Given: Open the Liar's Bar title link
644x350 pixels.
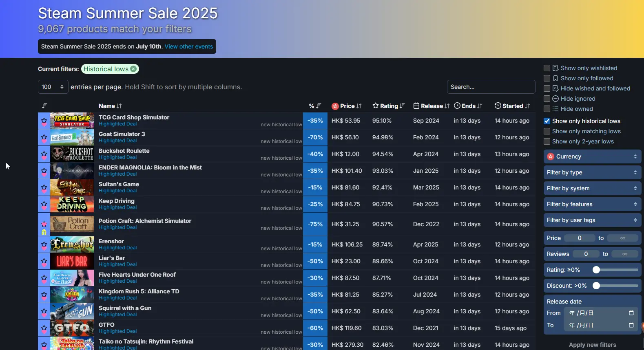Looking at the screenshot, I should coord(112,258).
